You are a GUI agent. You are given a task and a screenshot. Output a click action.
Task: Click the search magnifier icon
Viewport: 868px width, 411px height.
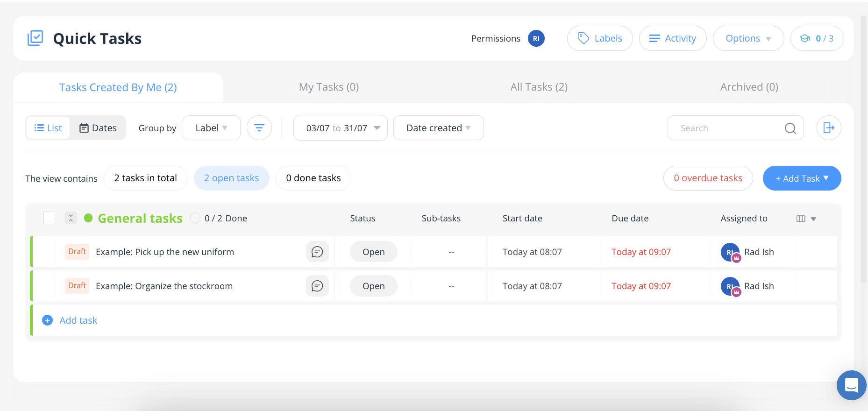click(790, 128)
